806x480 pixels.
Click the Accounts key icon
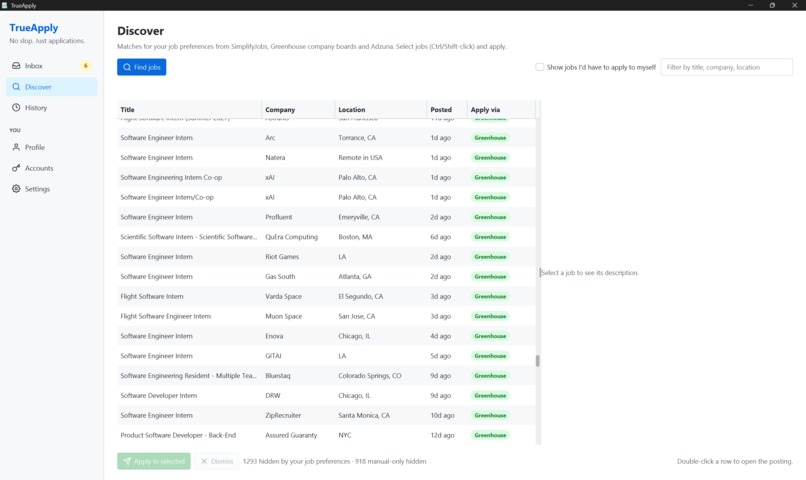point(16,168)
